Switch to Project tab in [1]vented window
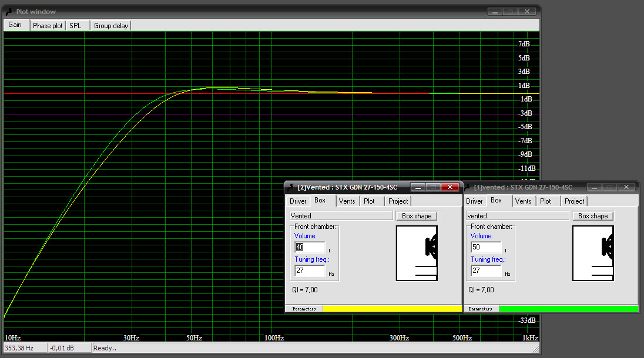The height and width of the screenshot is (358, 644). [x=574, y=201]
